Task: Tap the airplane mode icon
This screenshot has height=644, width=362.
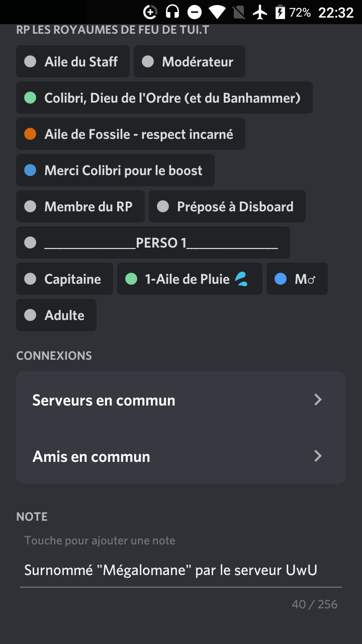Action: click(x=260, y=12)
